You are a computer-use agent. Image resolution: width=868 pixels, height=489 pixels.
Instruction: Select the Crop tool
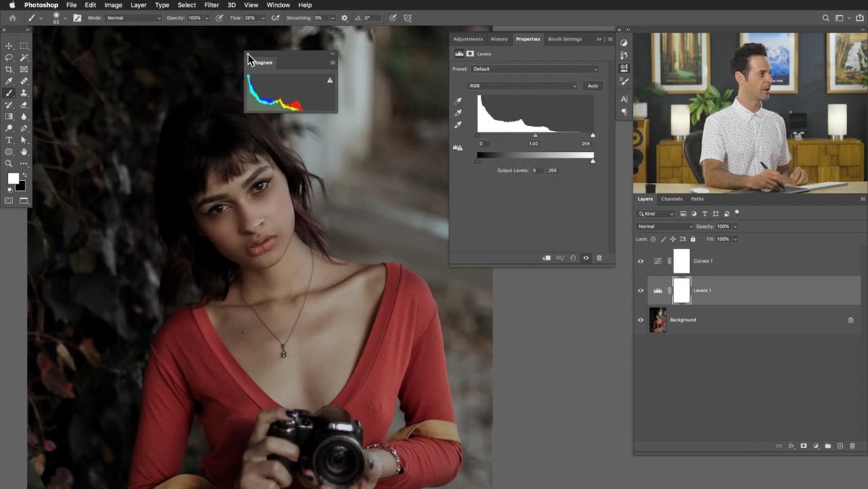tap(9, 69)
